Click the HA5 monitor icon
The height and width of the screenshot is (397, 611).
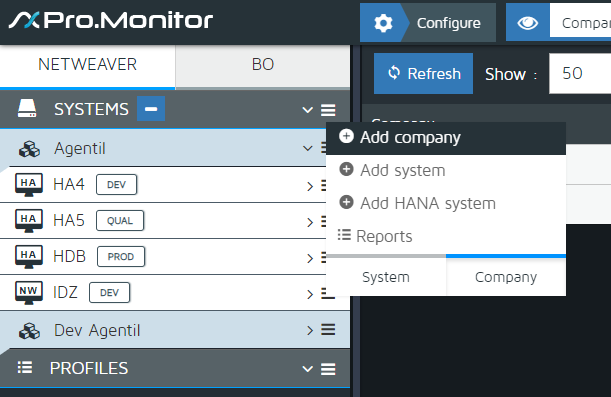[28, 221]
